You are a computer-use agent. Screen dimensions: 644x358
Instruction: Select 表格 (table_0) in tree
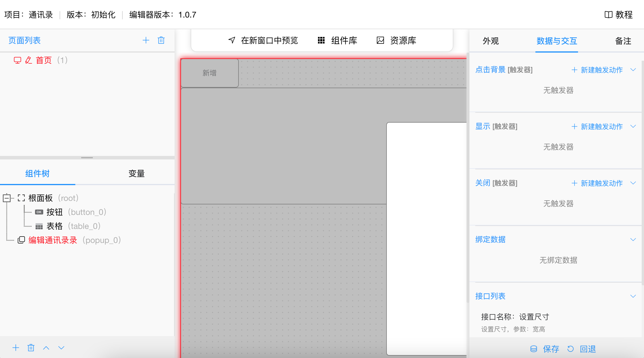73,226
